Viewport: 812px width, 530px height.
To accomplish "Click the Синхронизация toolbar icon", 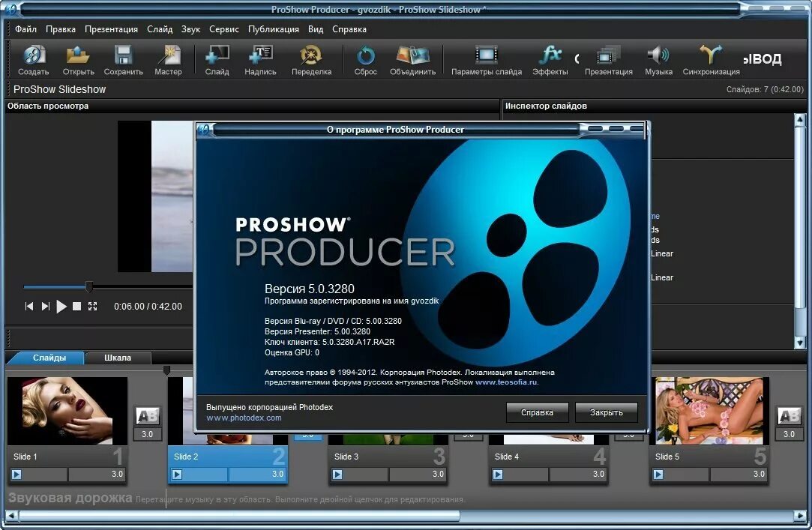I will coord(711,60).
